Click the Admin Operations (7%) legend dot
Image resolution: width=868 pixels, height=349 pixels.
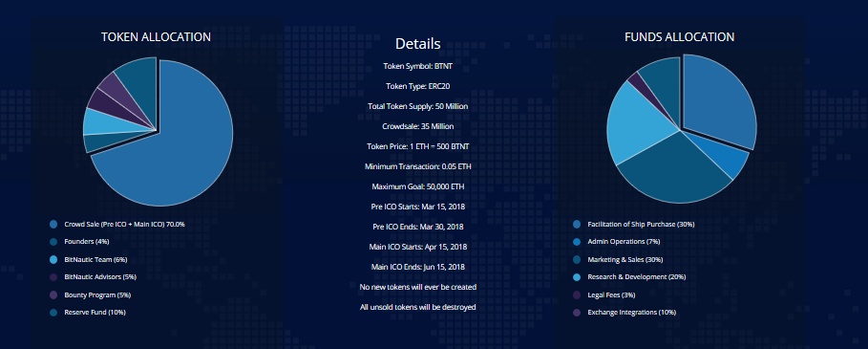pyautogui.click(x=577, y=242)
